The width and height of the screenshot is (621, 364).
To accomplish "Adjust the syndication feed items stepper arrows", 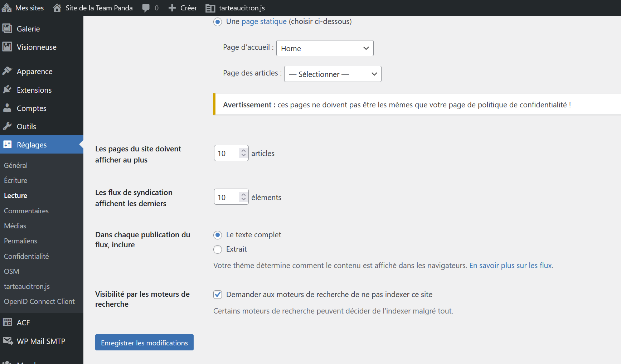I will coord(243,197).
